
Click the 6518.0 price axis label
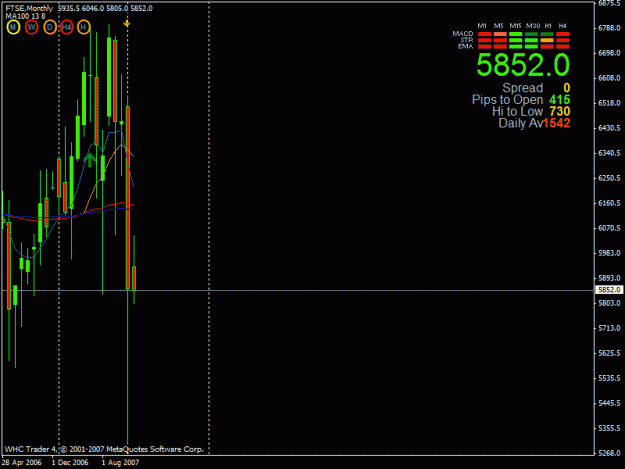(x=609, y=103)
